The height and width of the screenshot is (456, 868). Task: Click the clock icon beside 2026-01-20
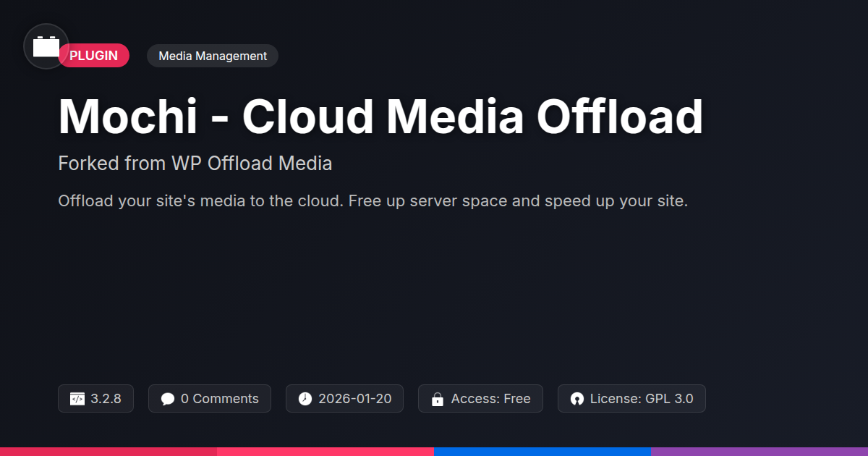click(x=305, y=399)
